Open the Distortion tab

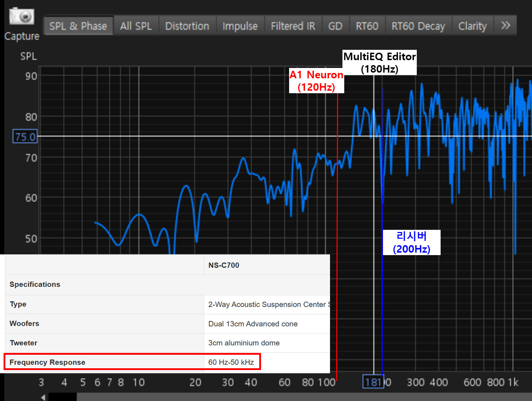click(187, 26)
